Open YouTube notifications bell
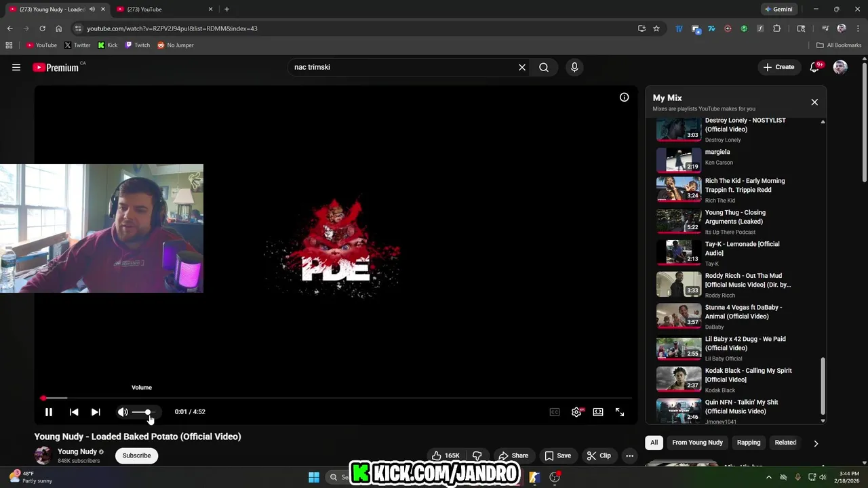 [x=815, y=67]
